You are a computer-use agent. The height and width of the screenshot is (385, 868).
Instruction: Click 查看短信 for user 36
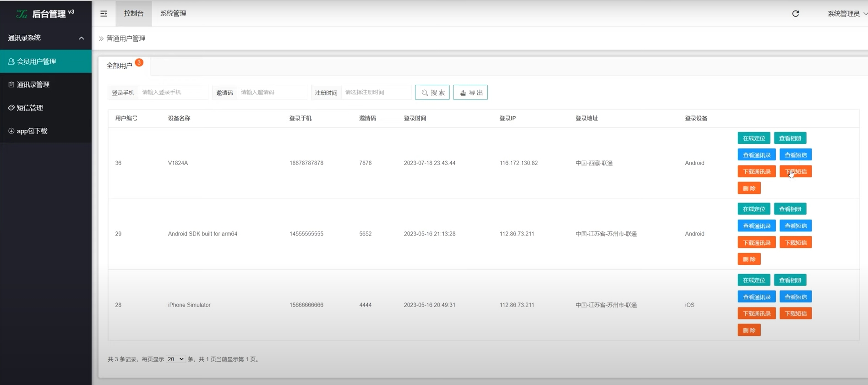796,155
